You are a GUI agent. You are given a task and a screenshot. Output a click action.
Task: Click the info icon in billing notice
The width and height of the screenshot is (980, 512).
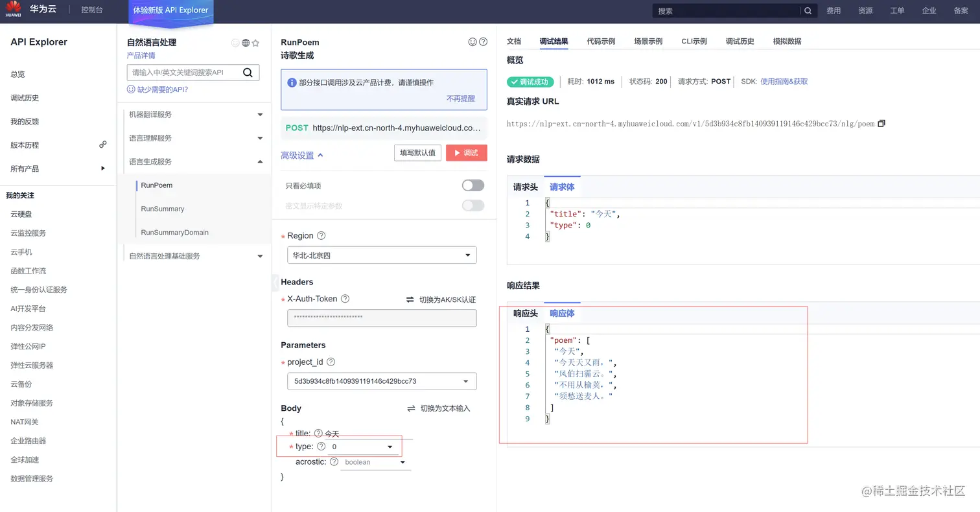tap(292, 83)
